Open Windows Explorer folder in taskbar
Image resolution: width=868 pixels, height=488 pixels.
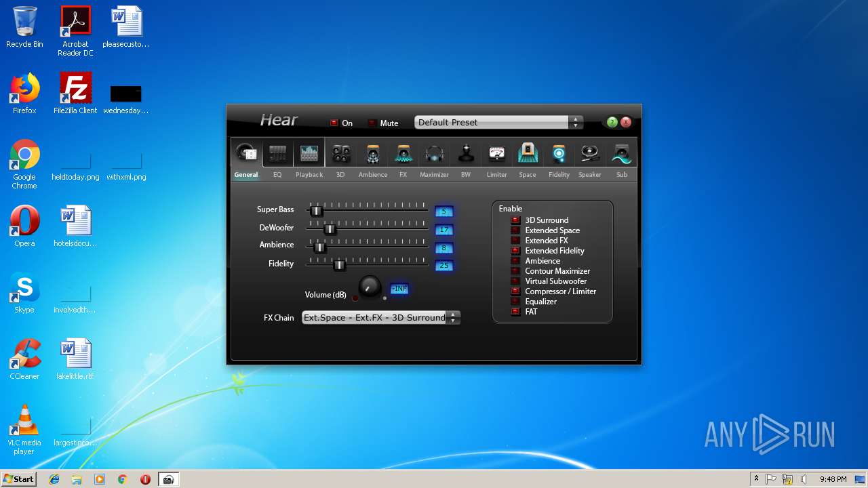tap(77, 479)
